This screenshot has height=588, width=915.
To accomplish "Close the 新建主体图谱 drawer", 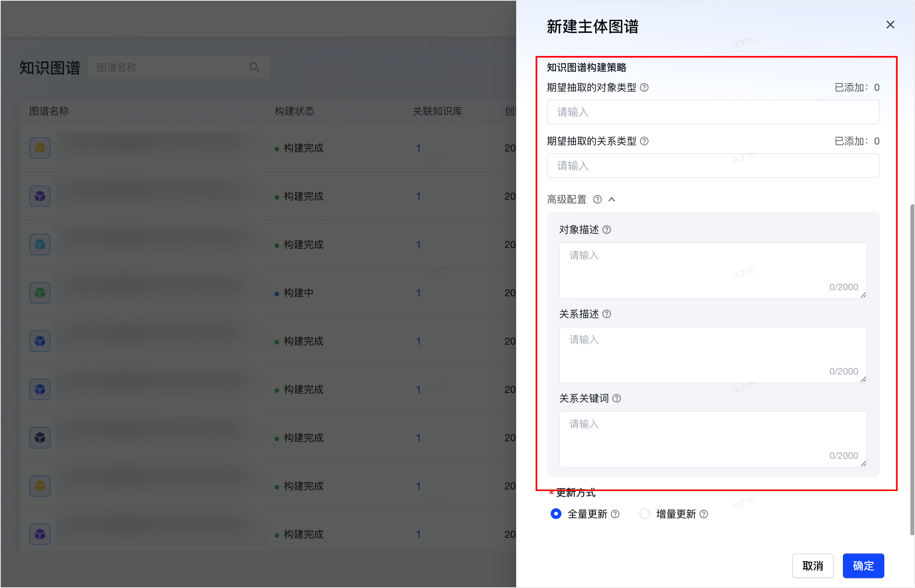I will pos(890,25).
